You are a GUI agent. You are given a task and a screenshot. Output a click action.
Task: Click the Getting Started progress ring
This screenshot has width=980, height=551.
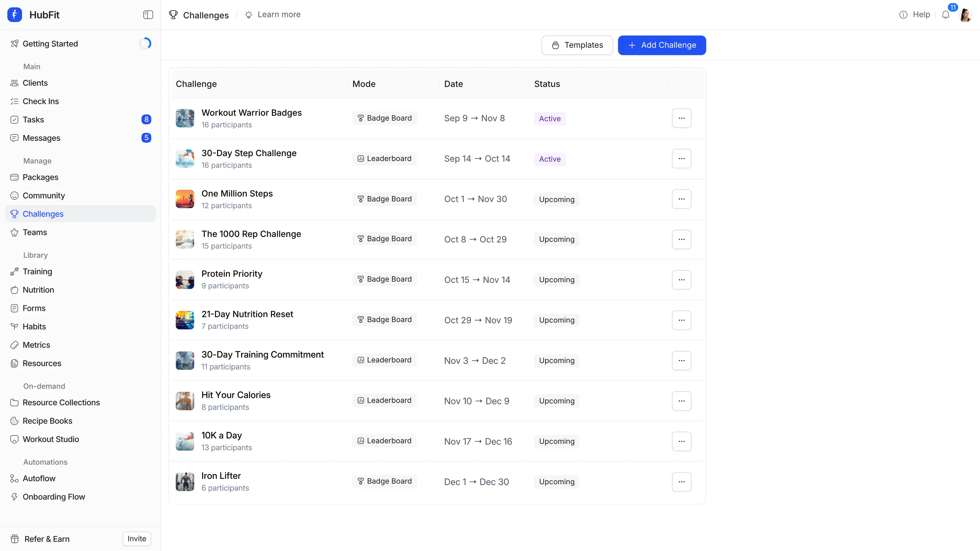[x=145, y=43]
